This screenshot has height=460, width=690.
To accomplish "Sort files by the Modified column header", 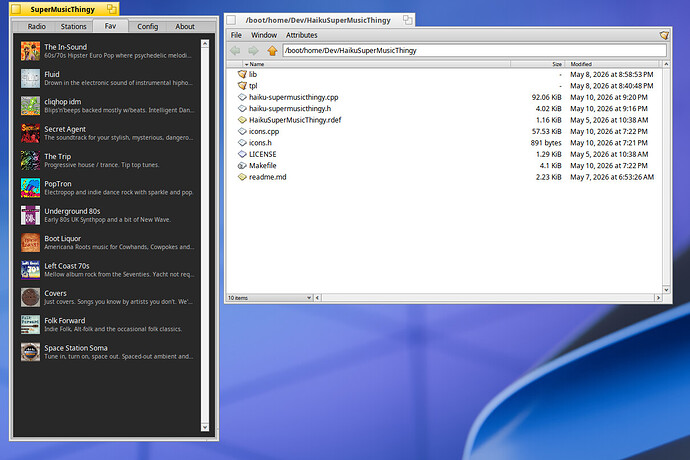I will click(x=613, y=64).
